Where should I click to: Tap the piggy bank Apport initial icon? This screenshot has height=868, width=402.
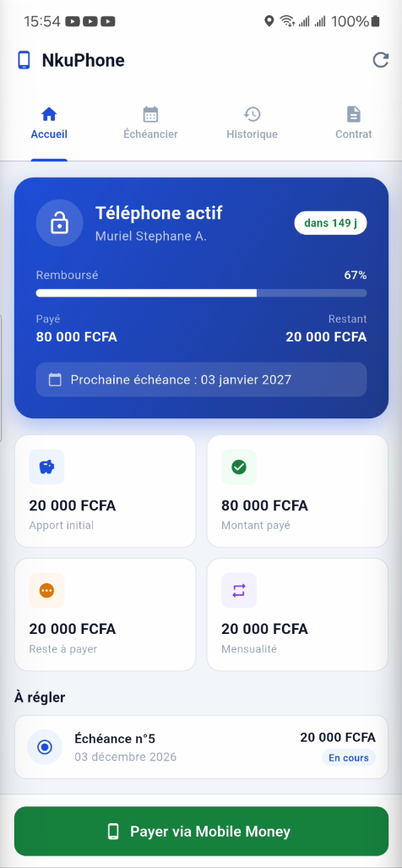pyautogui.click(x=46, y=467)
